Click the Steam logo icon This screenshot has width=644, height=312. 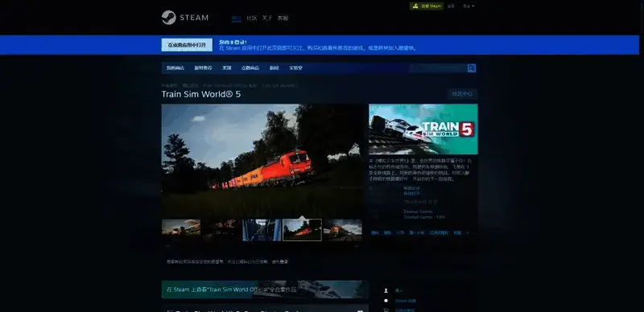(x=169, y=18)
